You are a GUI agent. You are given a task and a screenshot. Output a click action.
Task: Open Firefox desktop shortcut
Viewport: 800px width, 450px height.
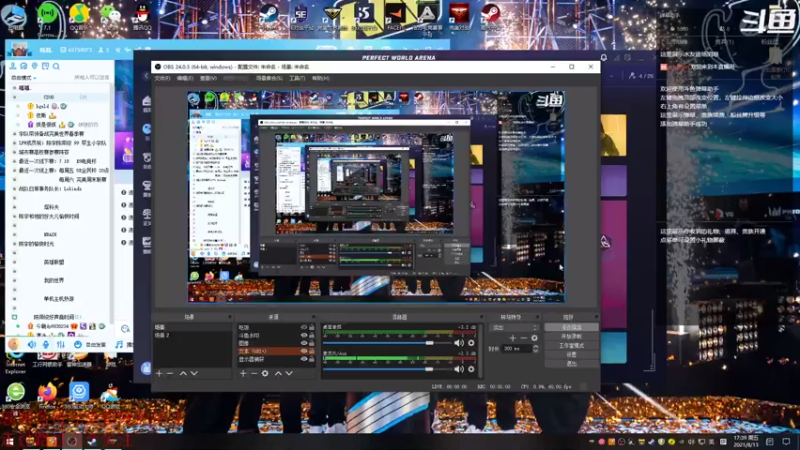[47, 395]
